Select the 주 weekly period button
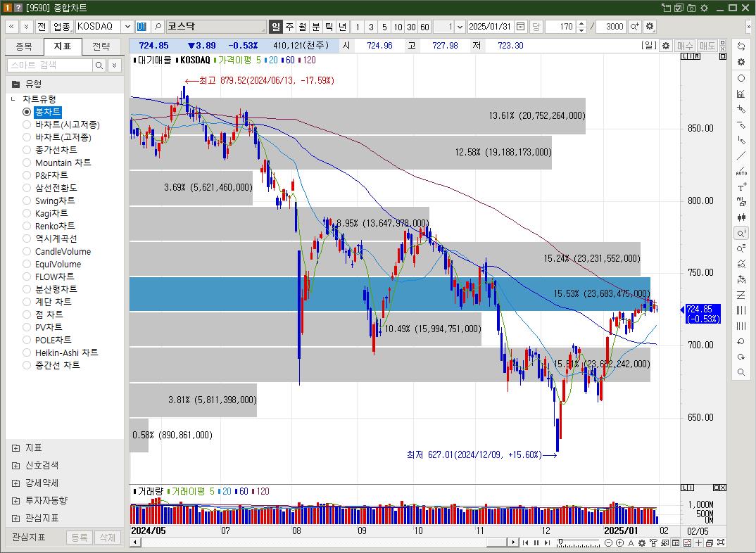The width and height of the screenshot is (756, 553). [x=289, y=27]
